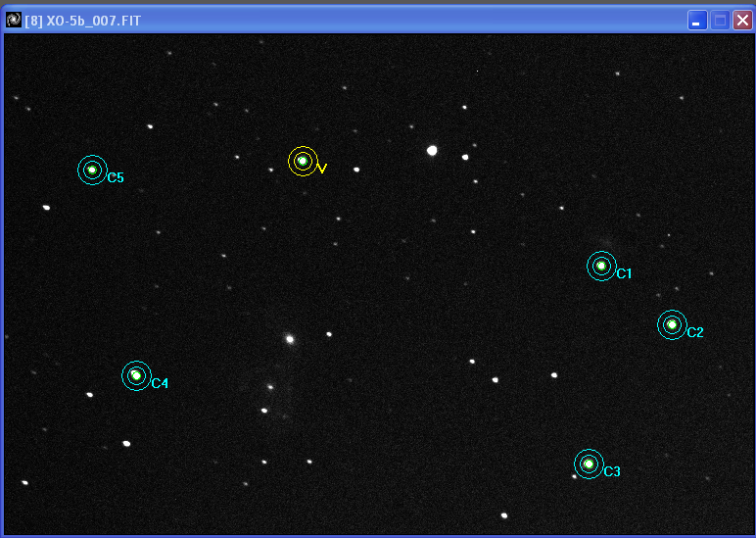Viewport: 756px width, 538px height.
Task: Close the XO-5b_007.FIT image window
Action: tap(742, 21)
